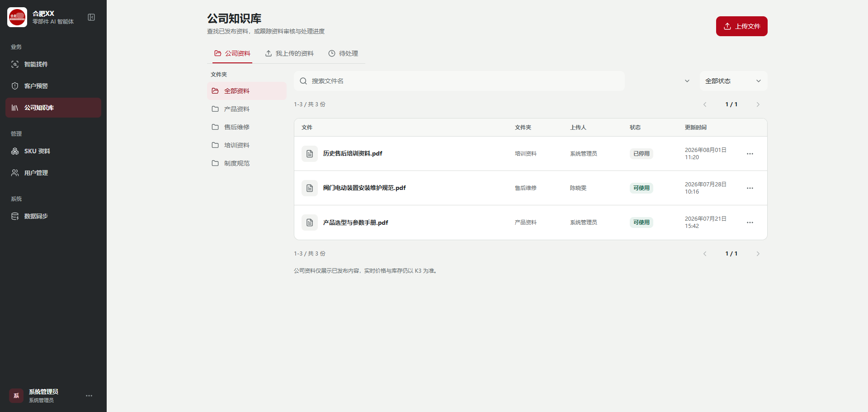Select 售后维修 folder

(x=247, y=127)
